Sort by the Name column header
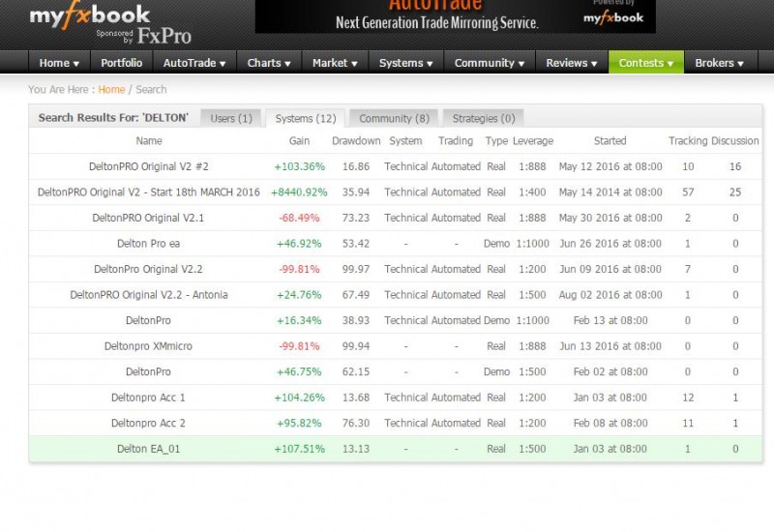Image resolution: width=774 pixels, height=532 pixels. tap(149, 140)
